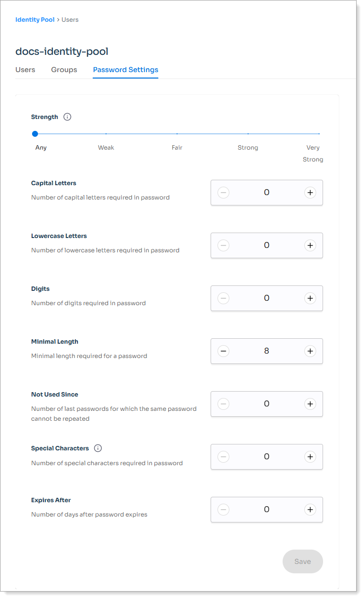This screenshot has height=599, width=364.
Task: Click the plus icon to increase Capital Letters
Action: (x=310, y=193)
